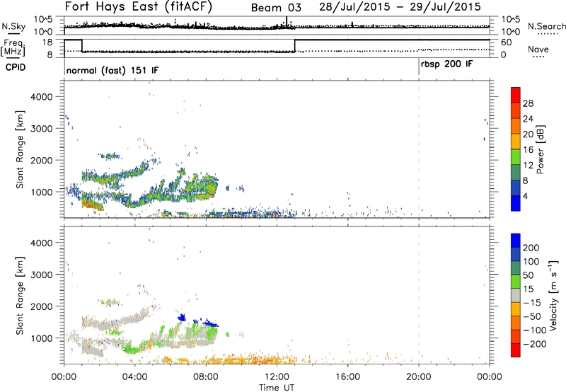Click the "12:00" time tick label
Screen dimensions: 566x392
[x=277, y=377]
